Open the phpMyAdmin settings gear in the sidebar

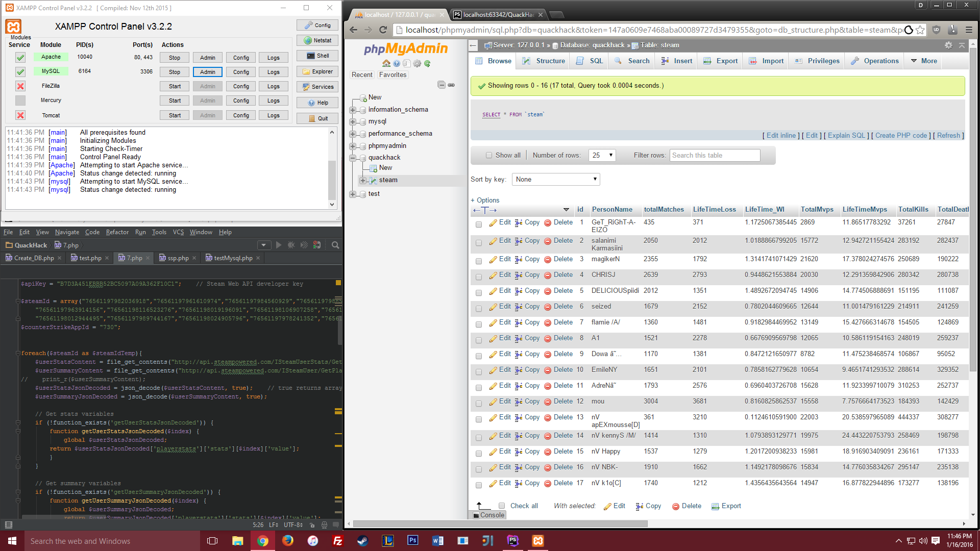point(417,64)
